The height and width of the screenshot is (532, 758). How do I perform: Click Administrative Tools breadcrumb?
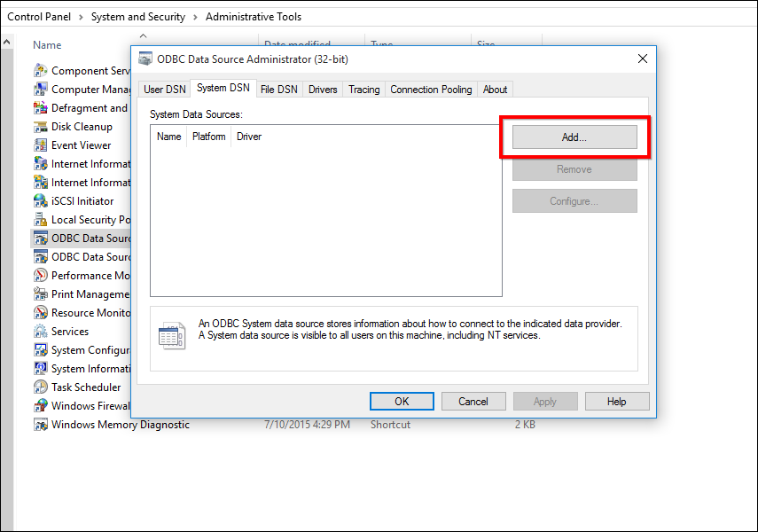(254, 17)
